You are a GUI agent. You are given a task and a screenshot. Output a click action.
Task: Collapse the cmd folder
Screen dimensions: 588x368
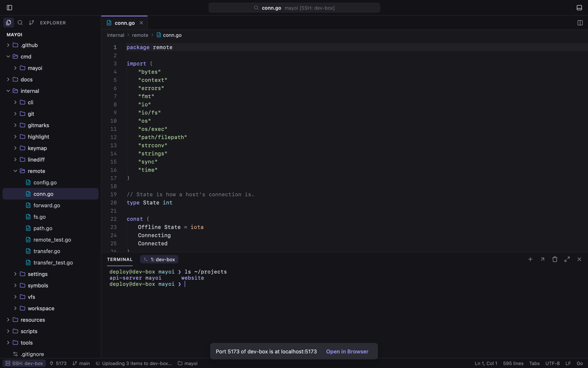tap(50, 57)
